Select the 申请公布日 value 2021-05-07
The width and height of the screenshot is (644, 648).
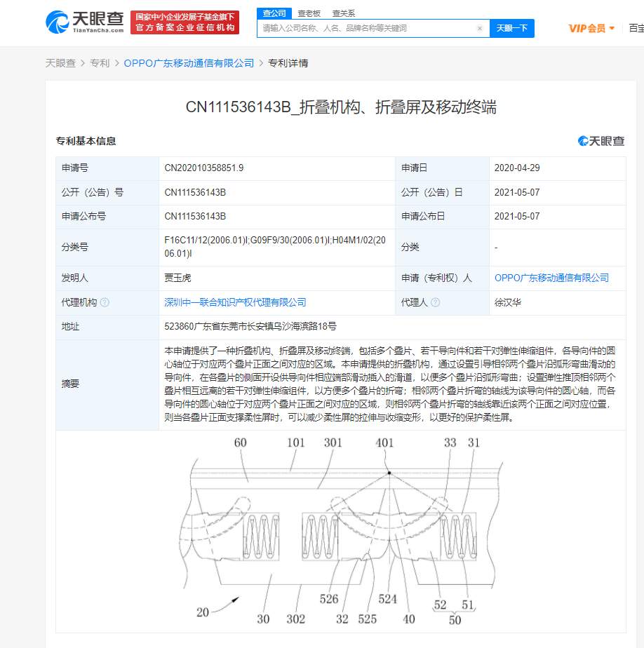(517, 217)
